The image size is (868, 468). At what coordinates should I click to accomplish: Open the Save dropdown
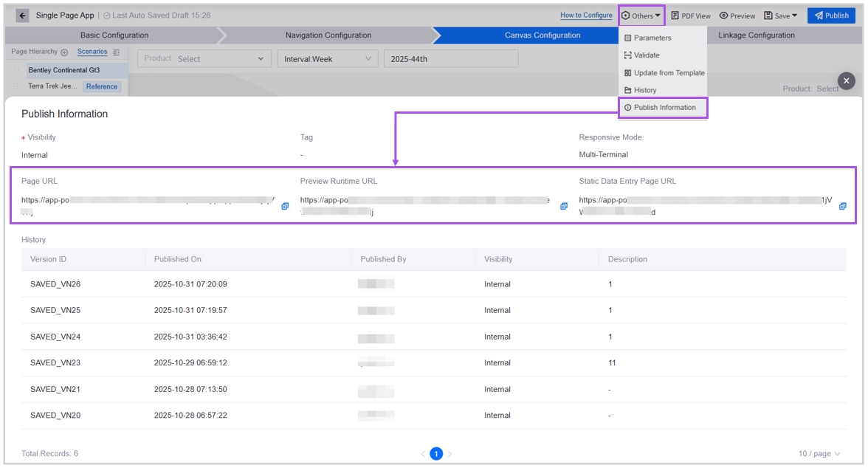780,16
